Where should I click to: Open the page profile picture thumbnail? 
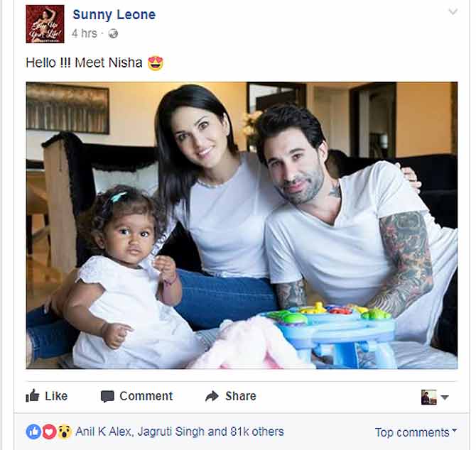[x=45, y=24]
